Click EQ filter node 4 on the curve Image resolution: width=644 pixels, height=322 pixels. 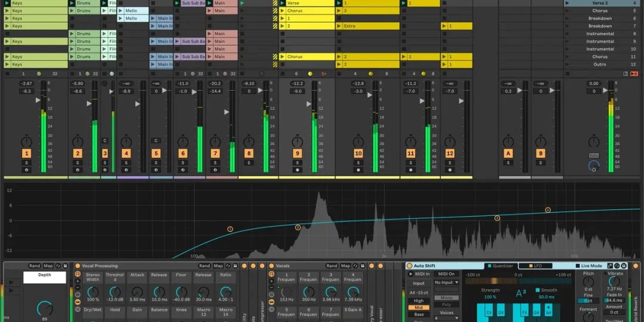tap(547, 210)
